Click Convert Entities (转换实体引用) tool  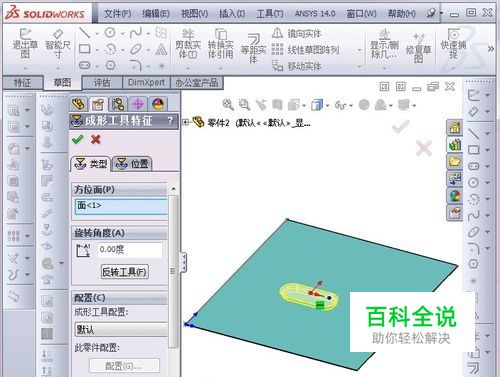[220, 44]
